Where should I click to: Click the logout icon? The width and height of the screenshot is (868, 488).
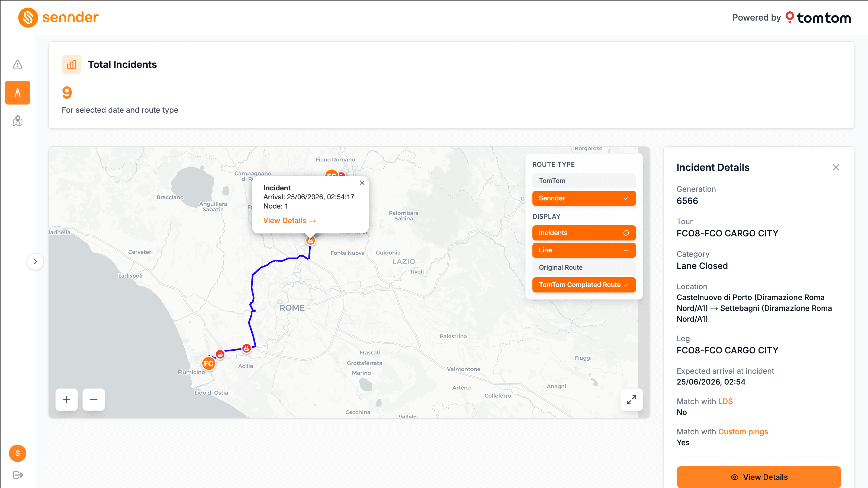pyautogui.click(x=18, y=475)
